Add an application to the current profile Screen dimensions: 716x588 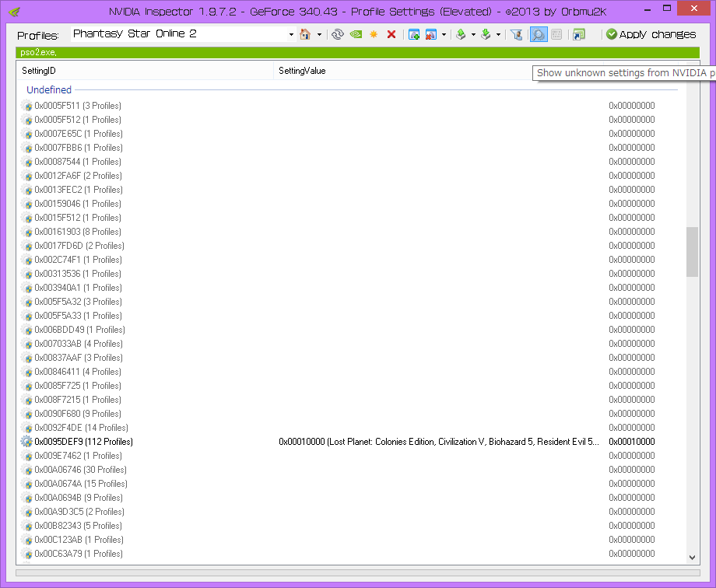(x=414, y=34)
